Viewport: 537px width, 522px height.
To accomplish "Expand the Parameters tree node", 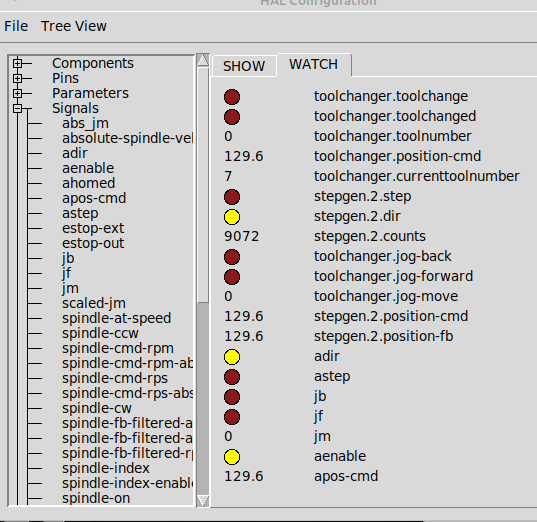I will coord(17,94).
